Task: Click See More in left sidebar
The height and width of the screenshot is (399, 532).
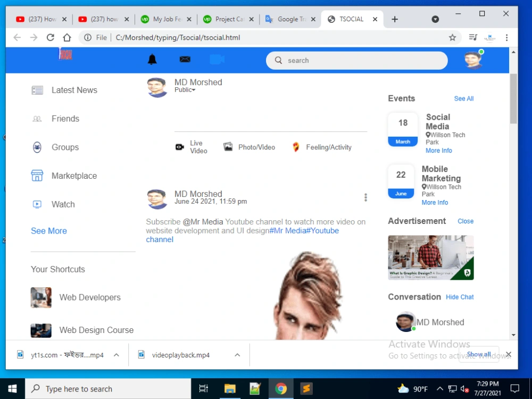Action: [x=49, y=231]
